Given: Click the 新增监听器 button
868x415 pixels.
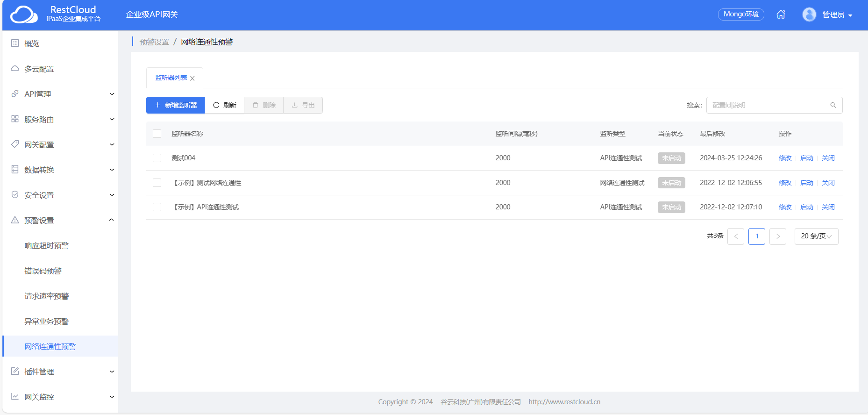Looking at the screenshot, I should click(176, 105).
